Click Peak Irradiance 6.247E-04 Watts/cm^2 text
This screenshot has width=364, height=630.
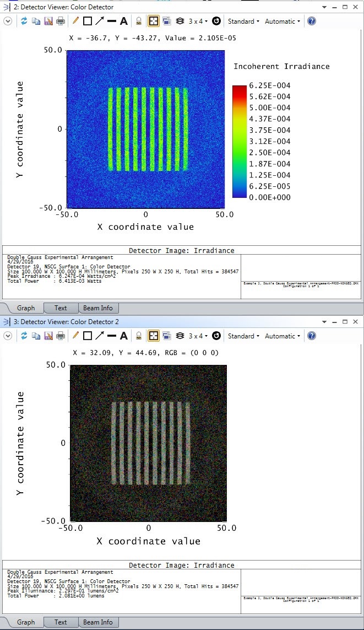tap(63, 277)
